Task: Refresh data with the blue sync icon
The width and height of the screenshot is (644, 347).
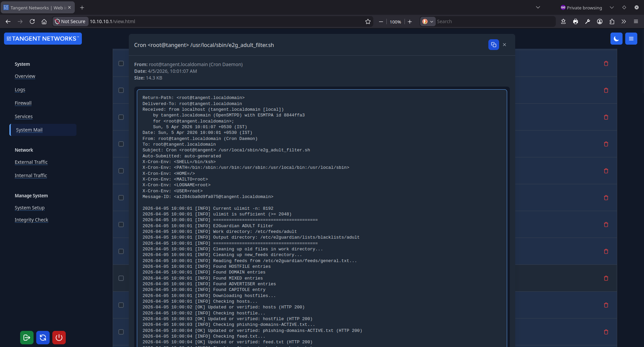Action: point(43,338)
